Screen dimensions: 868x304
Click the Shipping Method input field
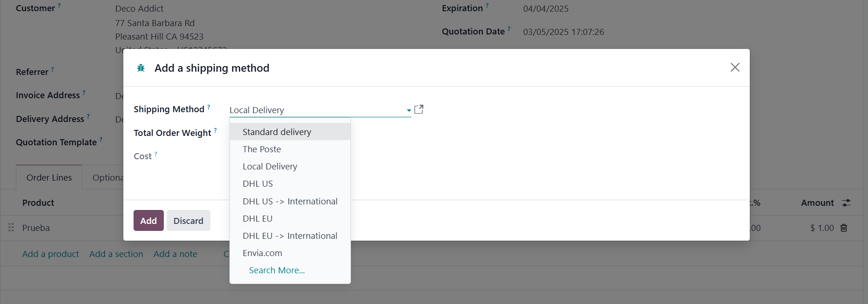(316, 110)
